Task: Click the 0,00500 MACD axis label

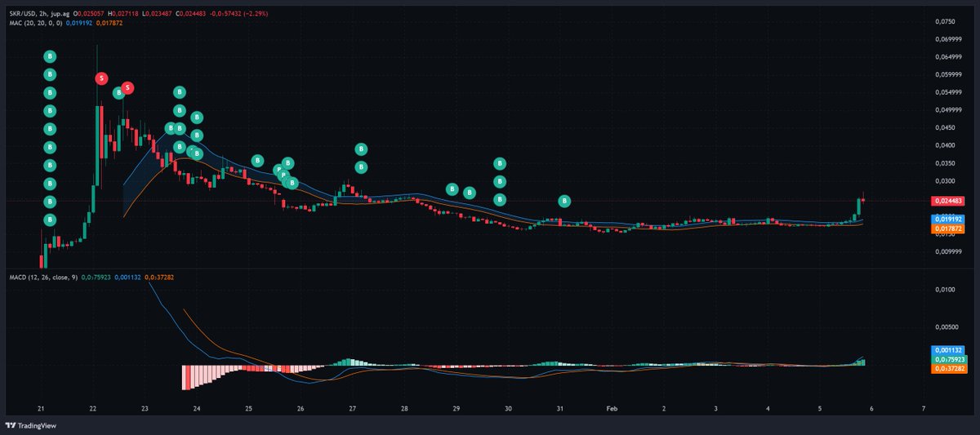Action: click(946, 327)
